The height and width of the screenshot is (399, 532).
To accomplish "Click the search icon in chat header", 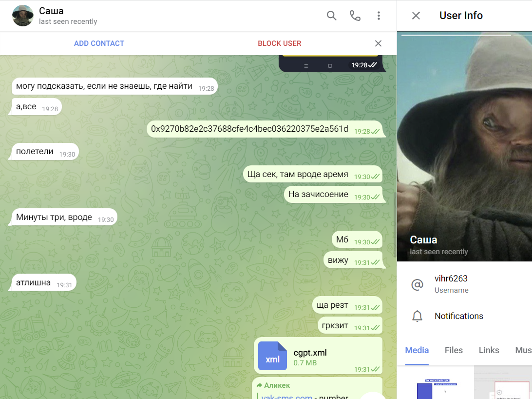I will pyautogui.click(x=331, y=16).
